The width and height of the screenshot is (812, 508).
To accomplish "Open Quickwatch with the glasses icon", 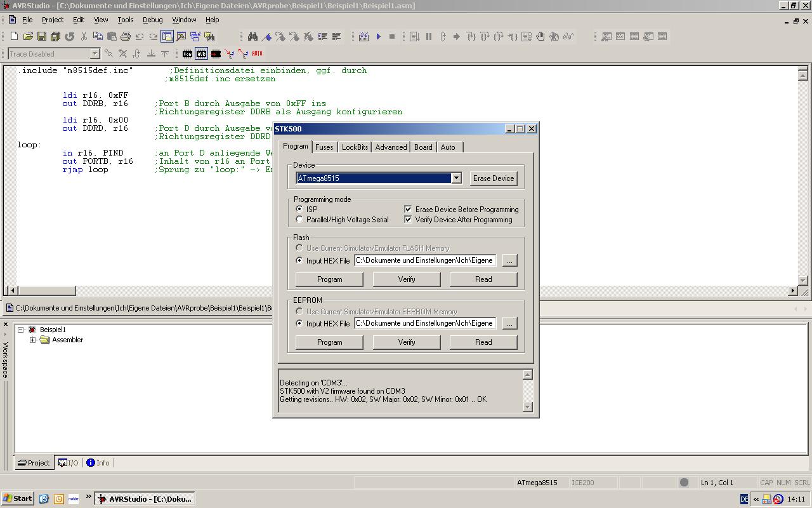I will 568,36.
